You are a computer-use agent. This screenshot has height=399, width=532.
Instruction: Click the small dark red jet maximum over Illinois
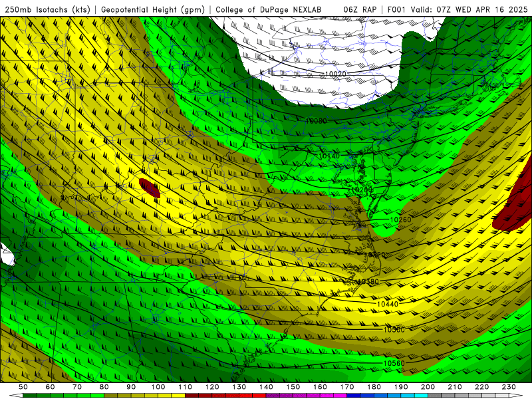click(149, 188)
